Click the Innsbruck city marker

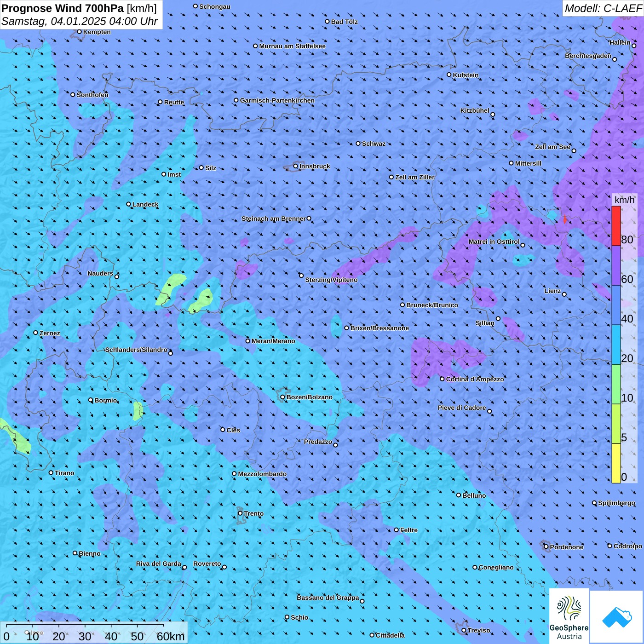pos(296,166)
